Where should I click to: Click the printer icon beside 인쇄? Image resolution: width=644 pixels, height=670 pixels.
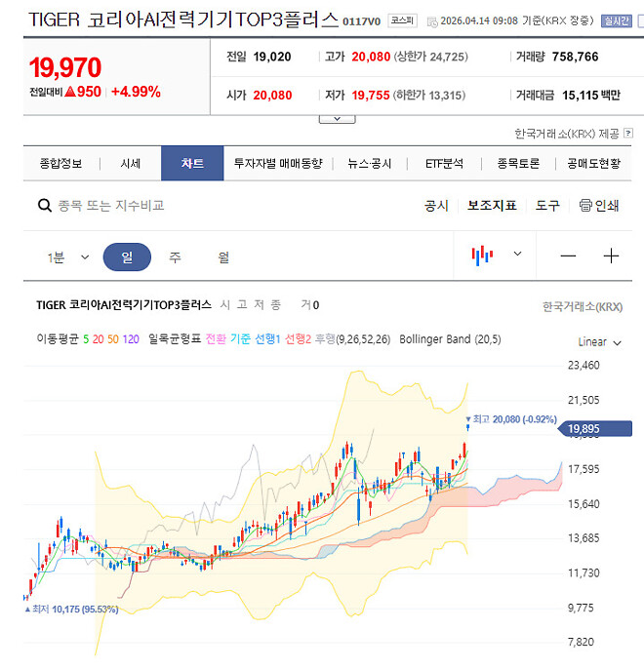pos(585,206)
